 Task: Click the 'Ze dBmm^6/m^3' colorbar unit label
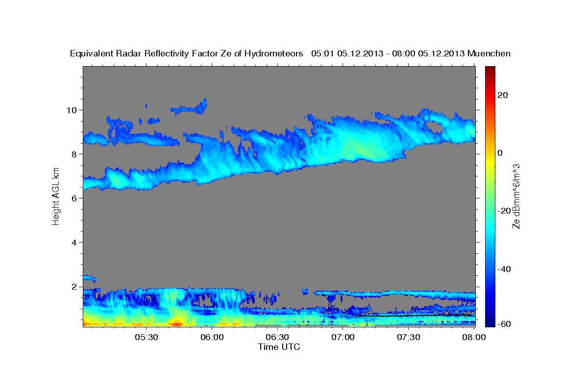point(516,196)
